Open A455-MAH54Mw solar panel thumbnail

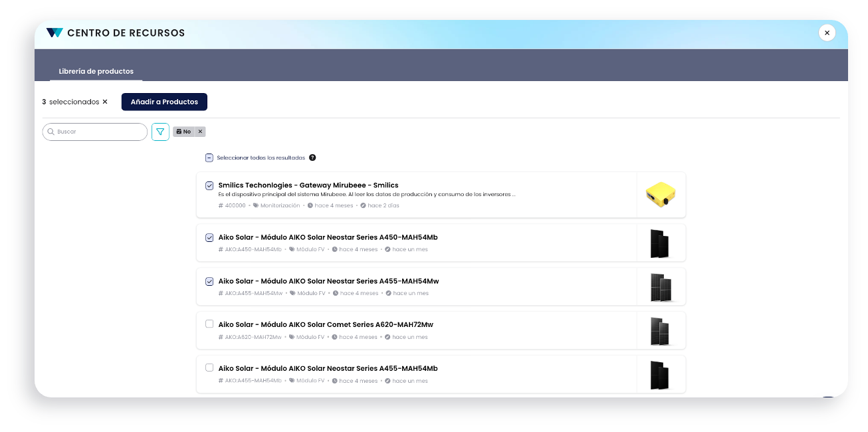pos(661,287)
